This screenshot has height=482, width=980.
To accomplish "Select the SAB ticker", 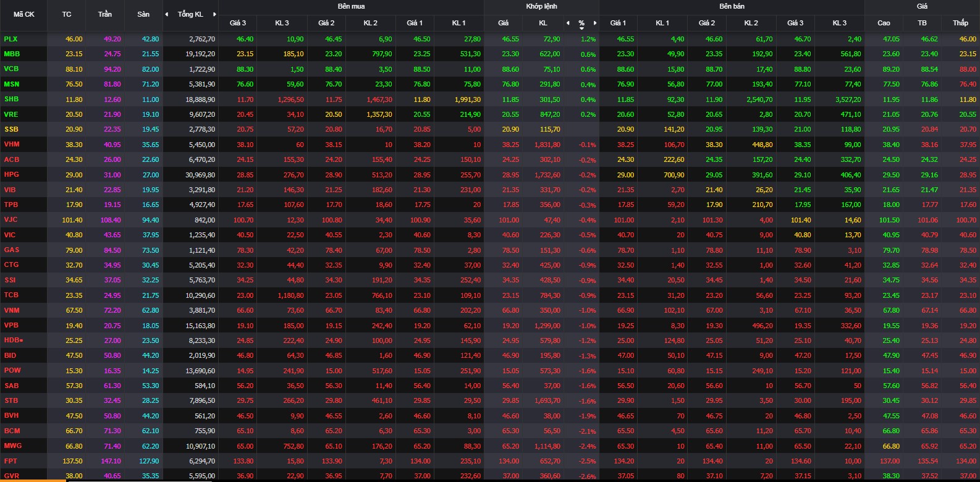I will [x=11, y=386].
